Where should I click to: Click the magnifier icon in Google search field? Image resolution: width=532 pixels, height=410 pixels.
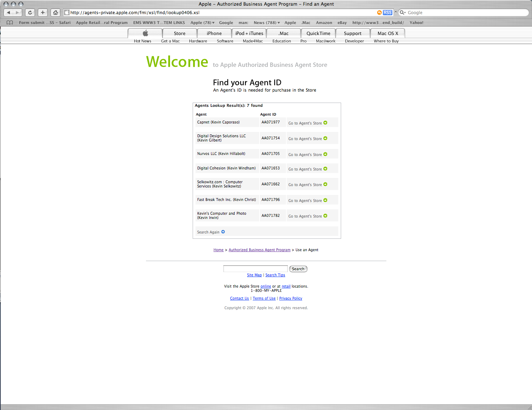403,12
